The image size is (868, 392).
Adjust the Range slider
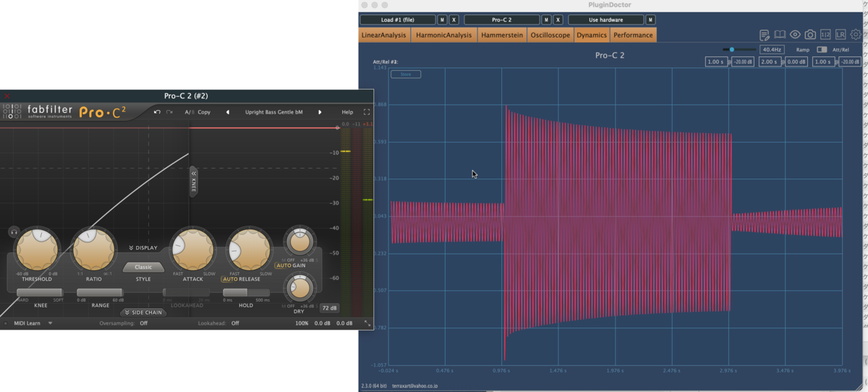100,292
